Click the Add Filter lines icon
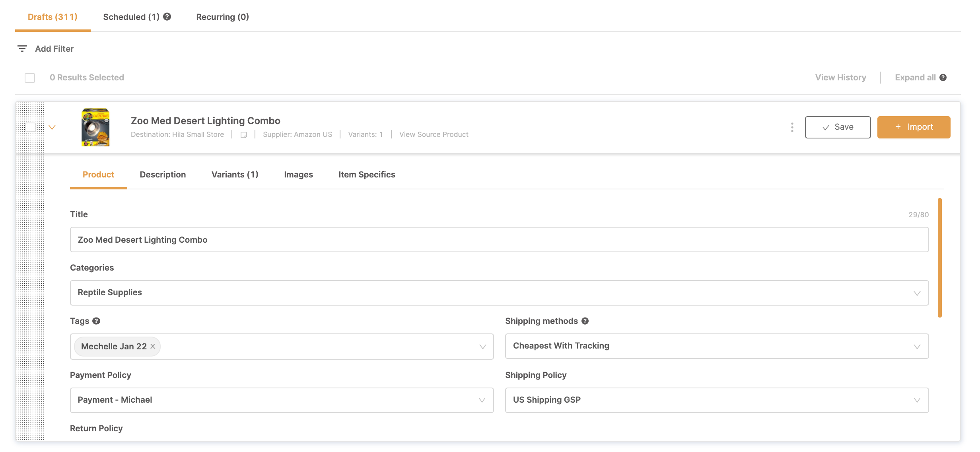Screen dimensions: 980x452 [x=22, y=49]
